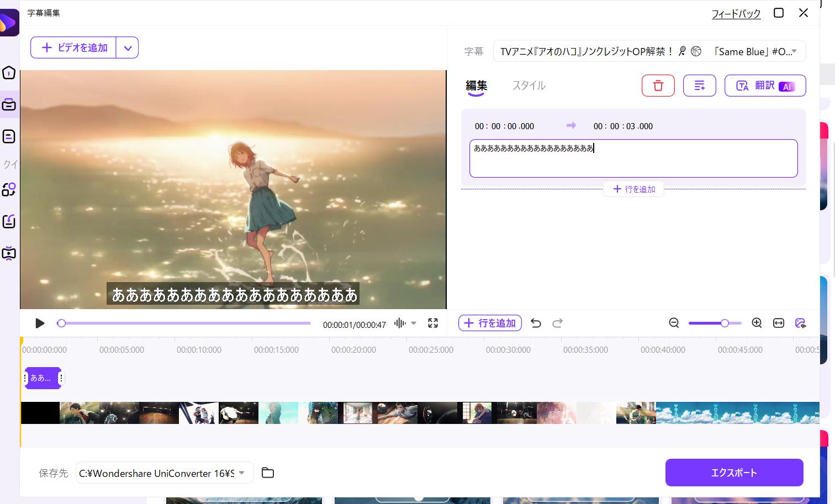835x504 pixels.
Task: Enter fullscreen preview mode
Action: [x=433, y=323]
